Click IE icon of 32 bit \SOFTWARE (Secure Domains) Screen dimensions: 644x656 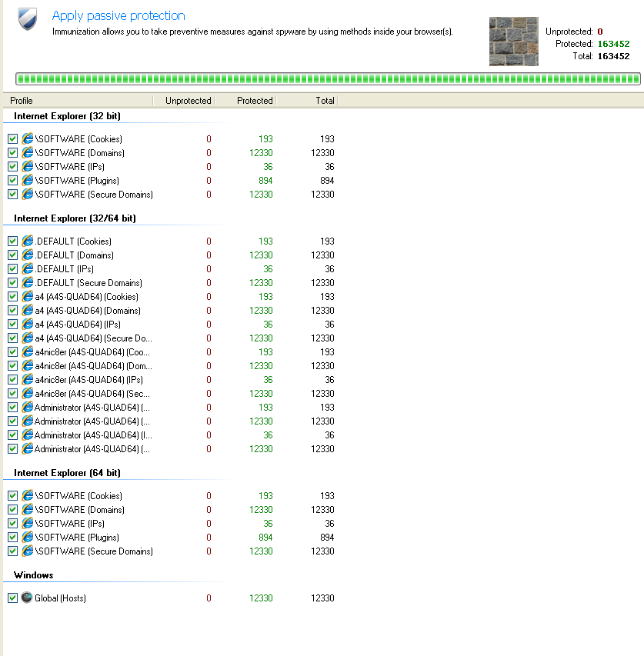[x=28, y=194]
